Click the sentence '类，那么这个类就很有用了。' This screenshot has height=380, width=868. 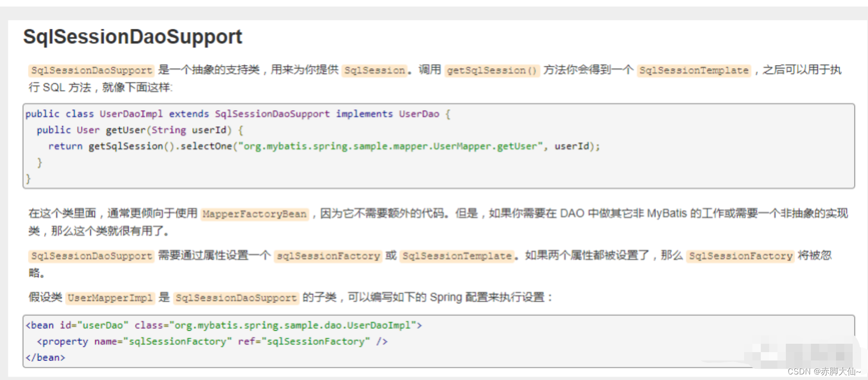(98, 231)
